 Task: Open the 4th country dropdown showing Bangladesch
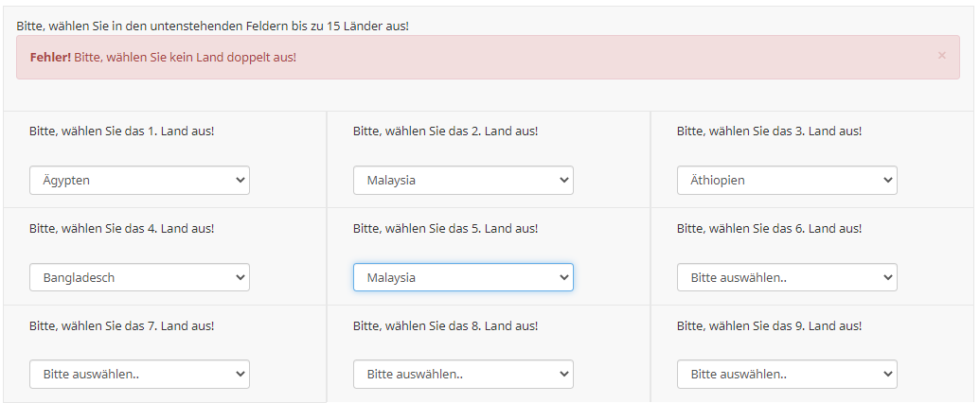tap(139, 277)
